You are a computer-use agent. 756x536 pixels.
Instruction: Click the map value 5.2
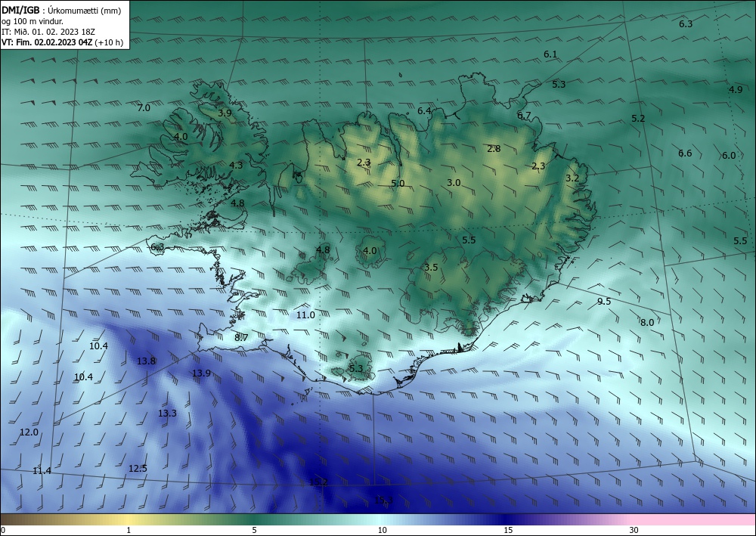point(638,118)
